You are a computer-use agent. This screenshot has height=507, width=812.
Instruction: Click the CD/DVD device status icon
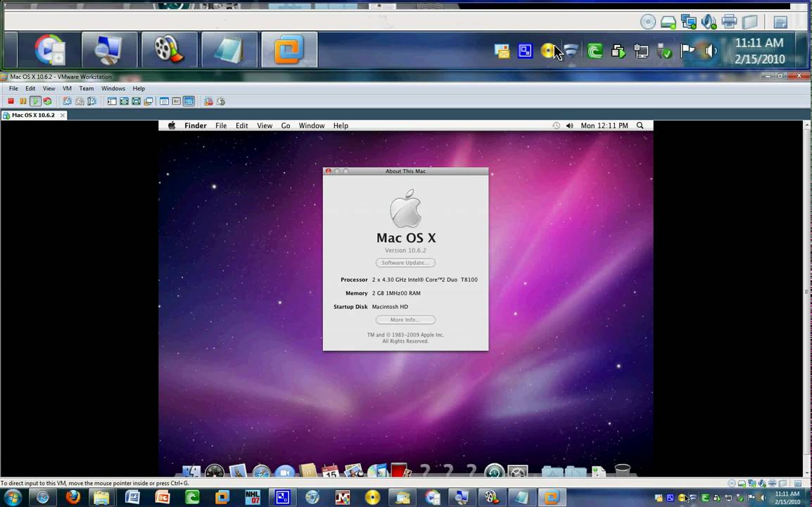731,483
